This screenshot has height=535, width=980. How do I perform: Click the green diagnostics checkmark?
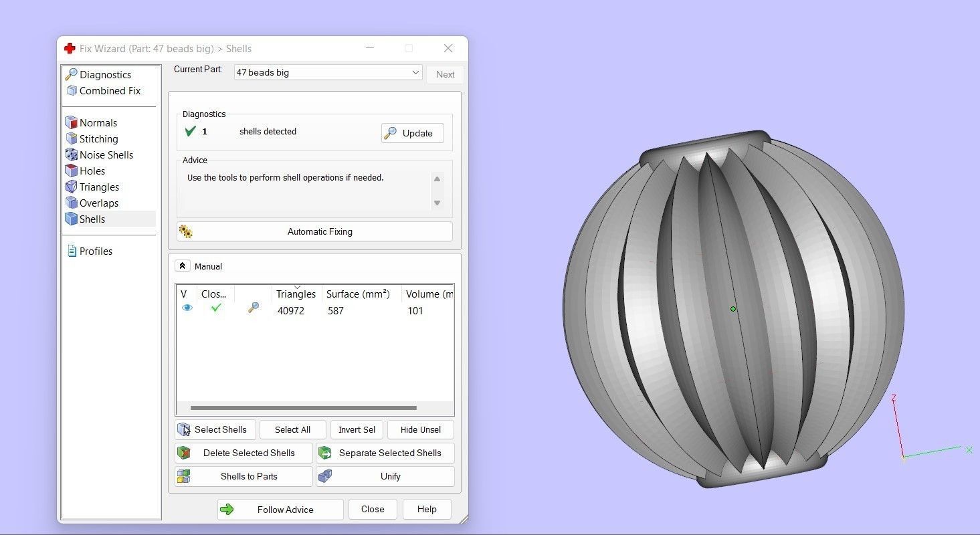click(190, 131)
